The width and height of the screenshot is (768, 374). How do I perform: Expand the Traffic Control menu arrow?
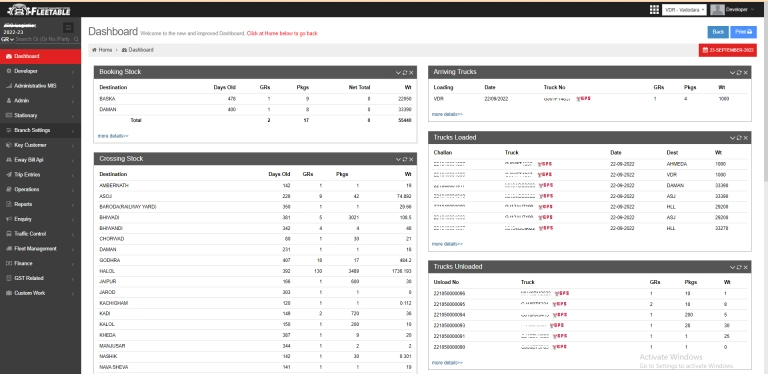(x=73, y=234)
